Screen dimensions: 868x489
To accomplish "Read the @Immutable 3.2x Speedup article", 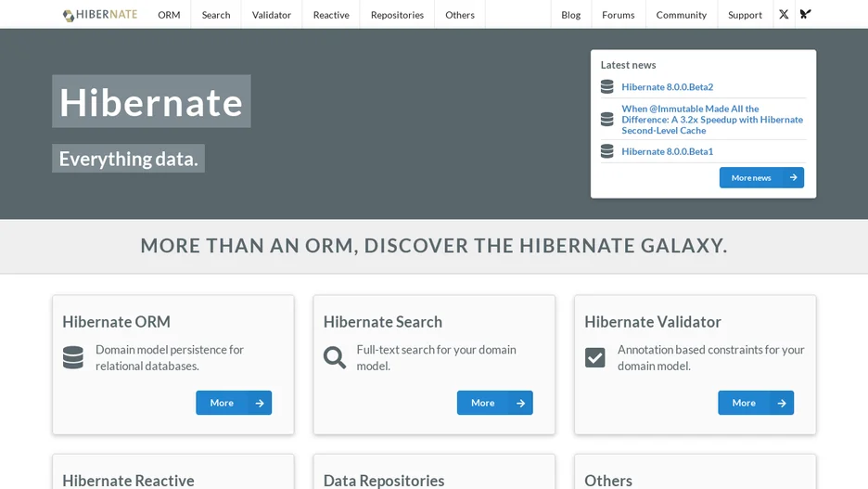I will (x=712, y=120).
